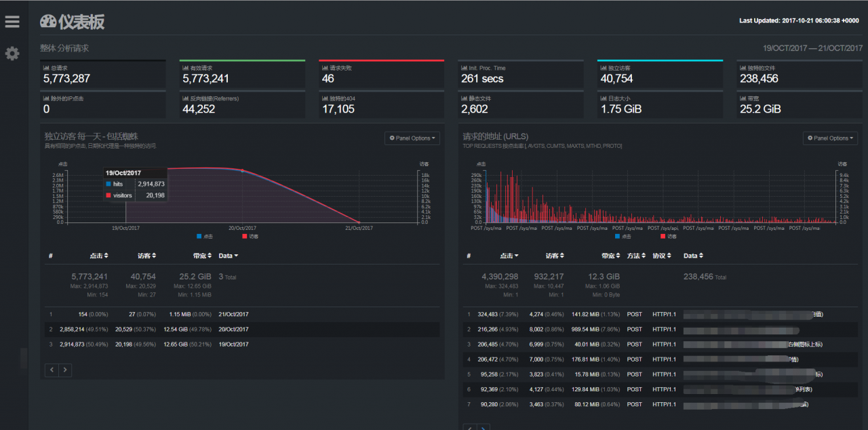Click the gear settings icon in sidebar
The width and height of the screenshot is (868, 430).
tap(12, 54)
